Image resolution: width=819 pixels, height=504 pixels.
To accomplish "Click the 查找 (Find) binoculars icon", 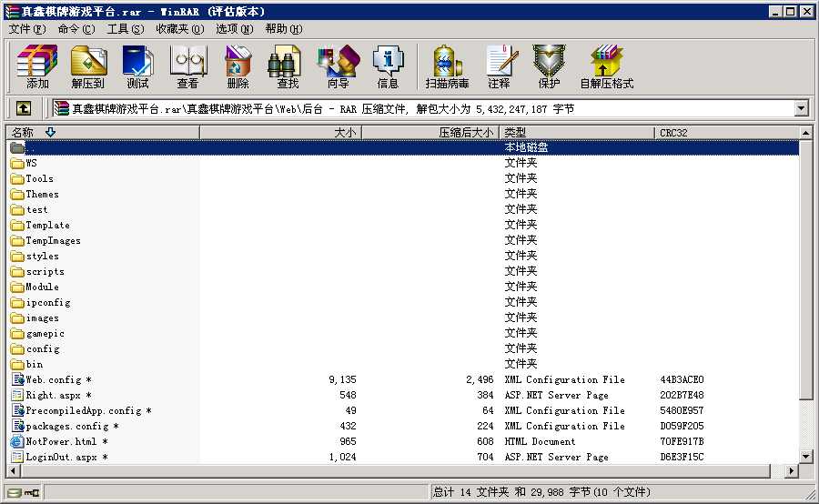I will 285,61.
